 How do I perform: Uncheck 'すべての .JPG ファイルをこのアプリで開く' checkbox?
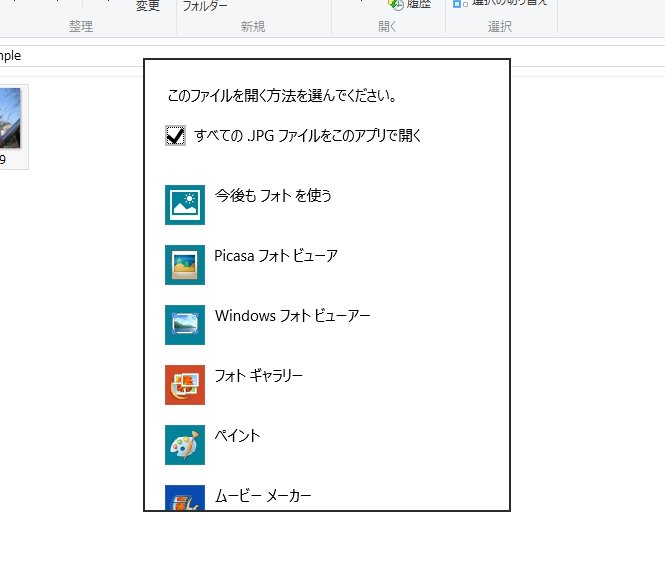(175, 136)
